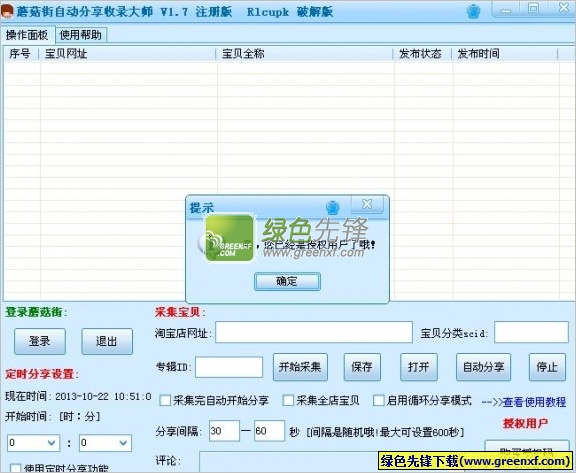This screenshot has height=473, width=576.
Task: Toggle 使用定时分享功能 checkbox
Action: coord(15,469)
